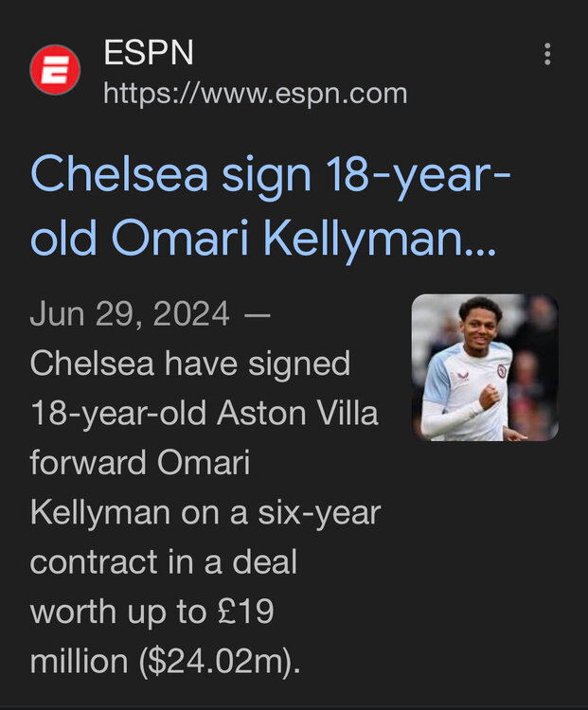Click the player thumbnail image
The width and height of the screenshot is (588, 710).
pos(485,367)
